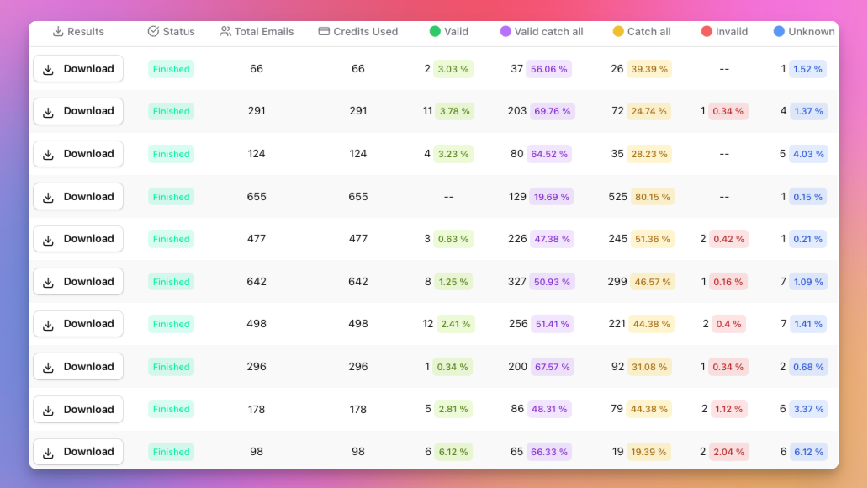Download results for the 66 emails row

click(x=78, y=69)
